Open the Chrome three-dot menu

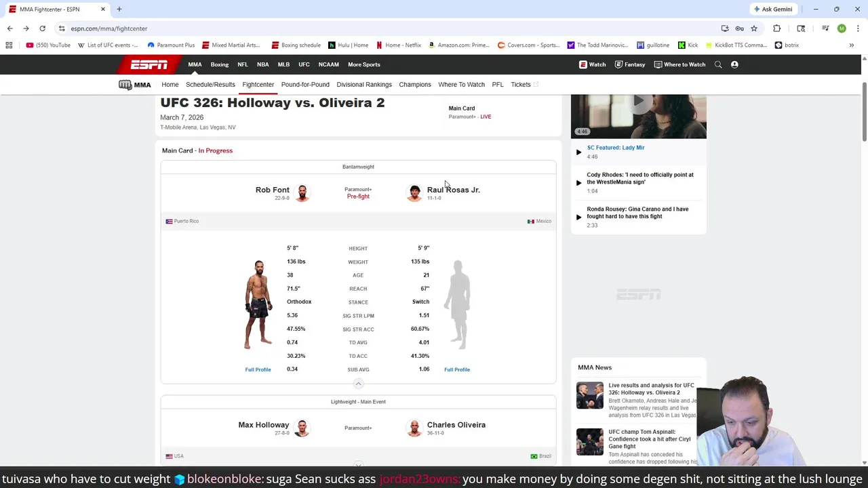[858, 28]
